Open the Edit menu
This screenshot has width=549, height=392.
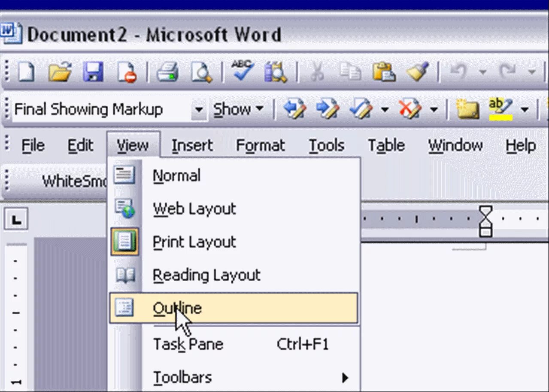point(80,146)
